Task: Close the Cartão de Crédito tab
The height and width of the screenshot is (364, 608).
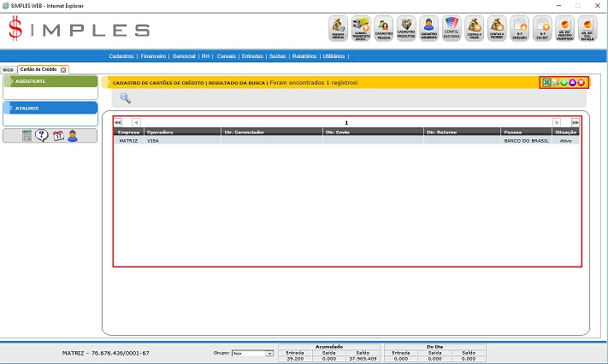Action: (63, 68)
